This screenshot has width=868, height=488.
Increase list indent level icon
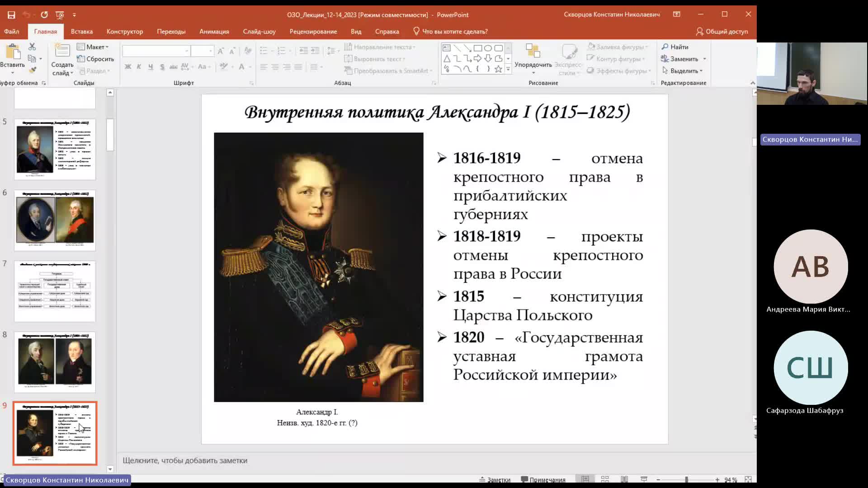pos(315,51)
